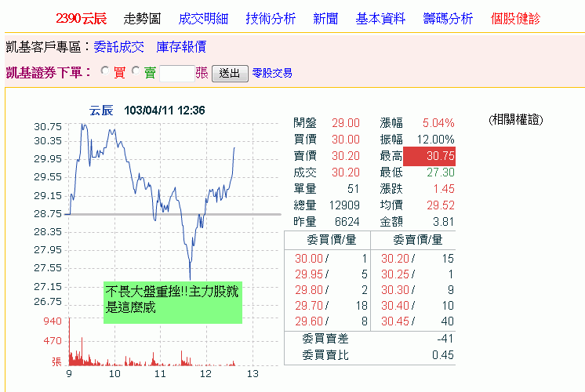The image size is (585, 392).
Task: Click the 2390云辰 stock title
Action: pos(81,18)
